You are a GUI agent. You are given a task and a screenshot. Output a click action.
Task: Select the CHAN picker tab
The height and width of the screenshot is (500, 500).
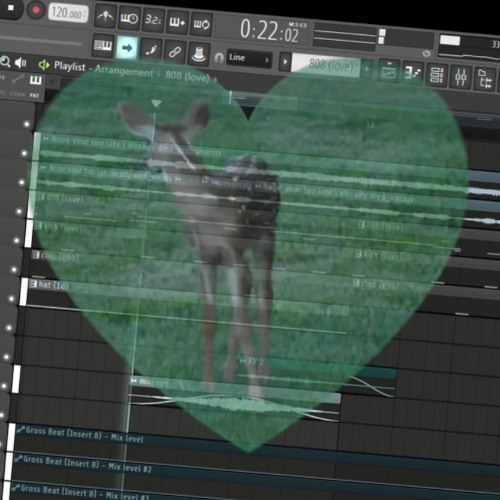[x=17, y=94]
